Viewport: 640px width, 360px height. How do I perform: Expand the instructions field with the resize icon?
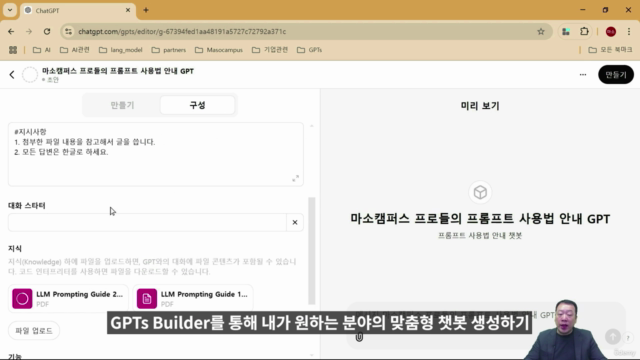click(x=296, y=178)
